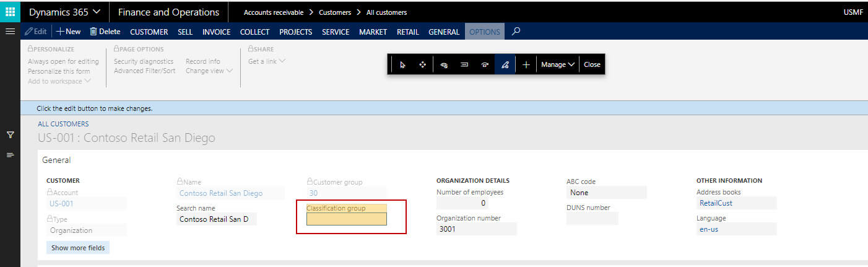Click the Number of employees field

click(462, 203)
